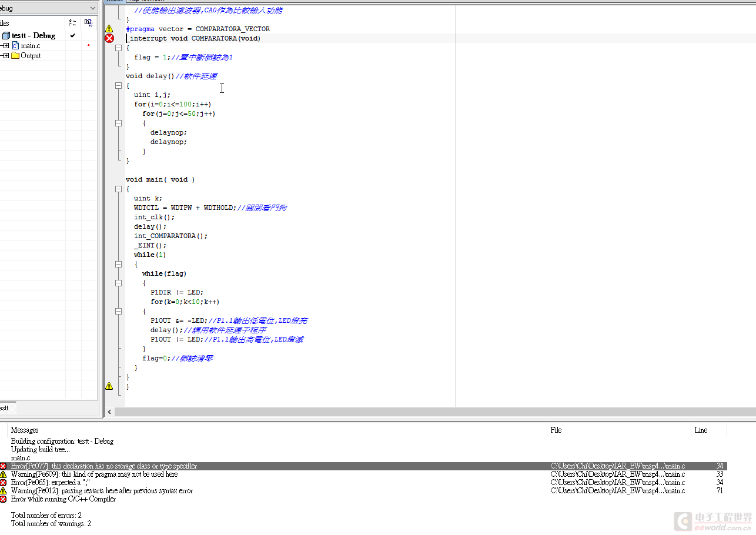Viewport: 756px width, 535px height.
Task: Collapse the COMPARATORA interrupt function body
Action: (x=118, y=48)
